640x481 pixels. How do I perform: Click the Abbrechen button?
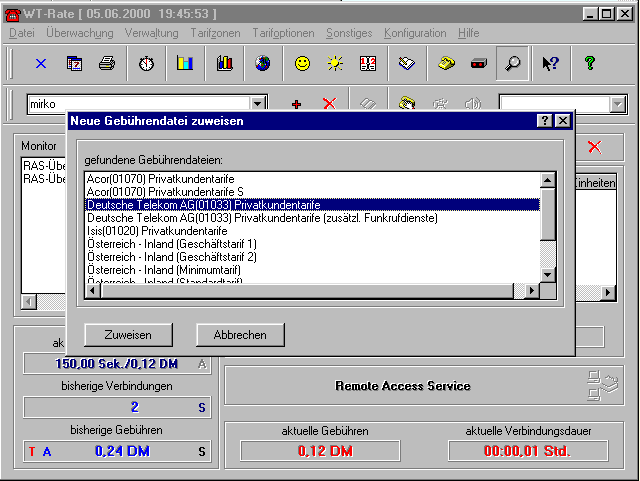pyautogui.click(x=240, y=335)
